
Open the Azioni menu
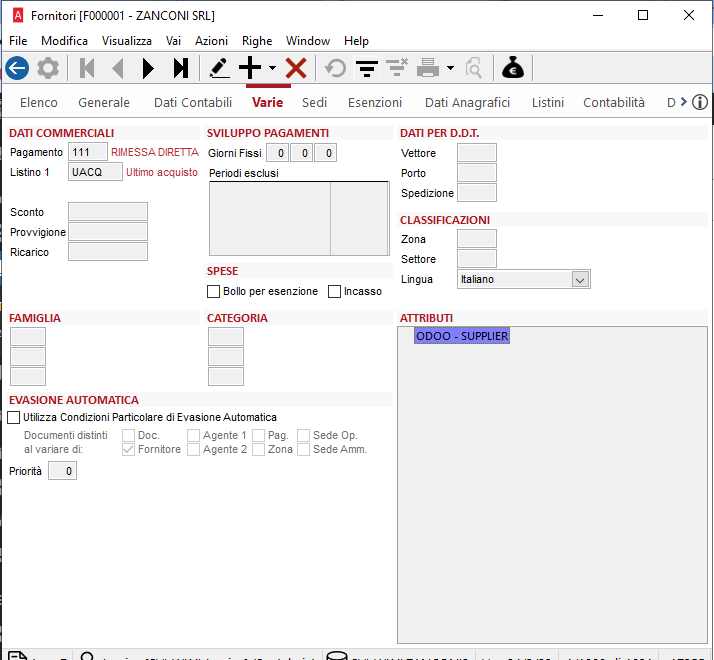pos(211,41)
